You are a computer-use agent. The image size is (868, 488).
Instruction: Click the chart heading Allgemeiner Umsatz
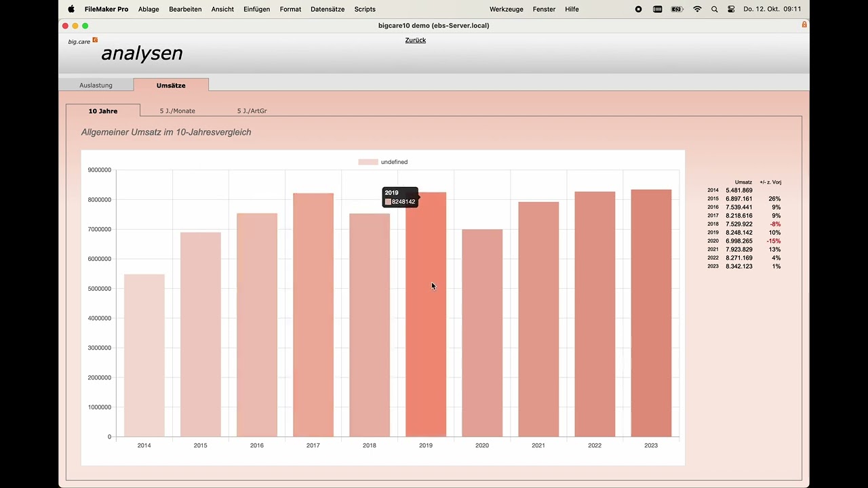pyautogui.click(x=166, y=132)
